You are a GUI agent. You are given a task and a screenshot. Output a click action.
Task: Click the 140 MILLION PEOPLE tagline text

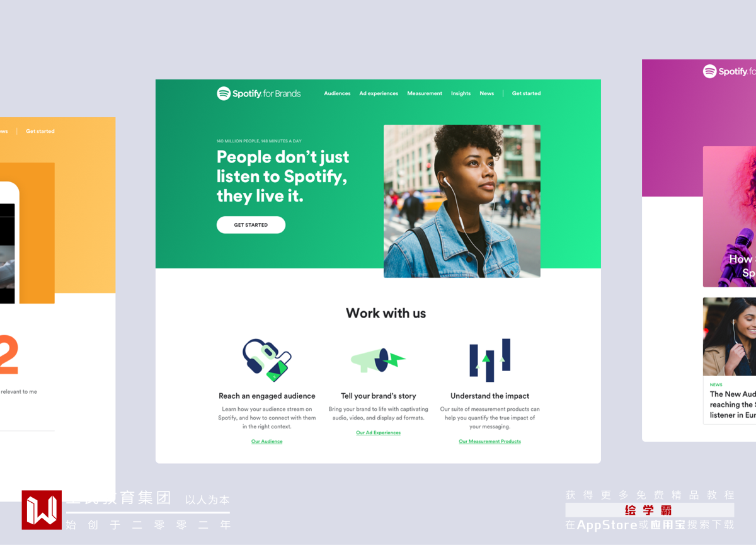[x=259, y=141]
